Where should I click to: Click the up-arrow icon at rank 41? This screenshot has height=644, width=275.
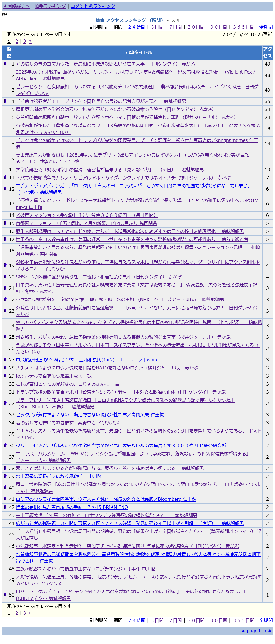5,499
